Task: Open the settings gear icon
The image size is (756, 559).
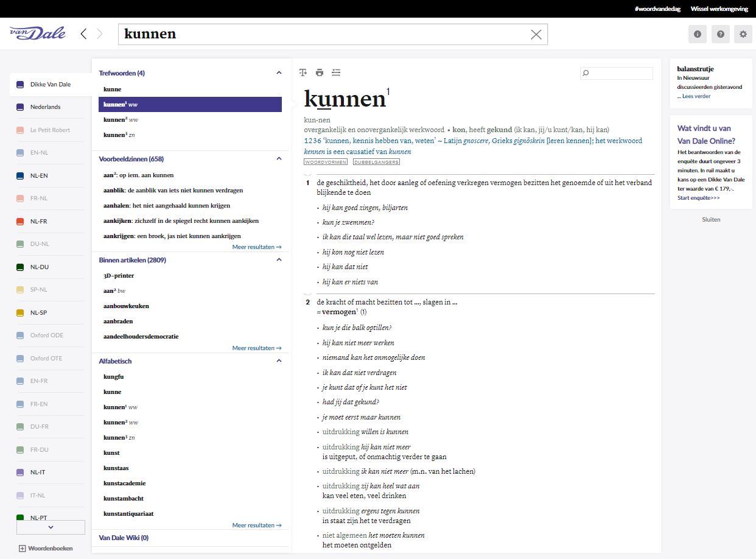Action: click(x=743, y=34)
